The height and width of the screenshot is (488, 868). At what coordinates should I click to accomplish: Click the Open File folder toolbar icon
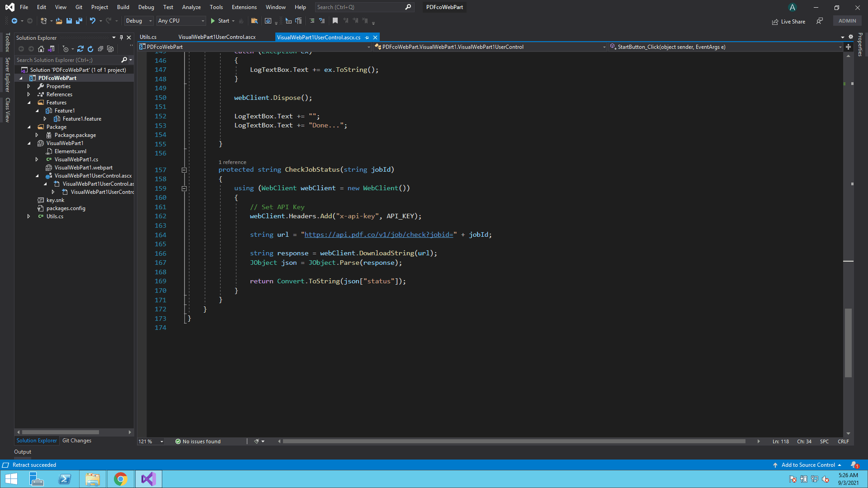(59, 21)
